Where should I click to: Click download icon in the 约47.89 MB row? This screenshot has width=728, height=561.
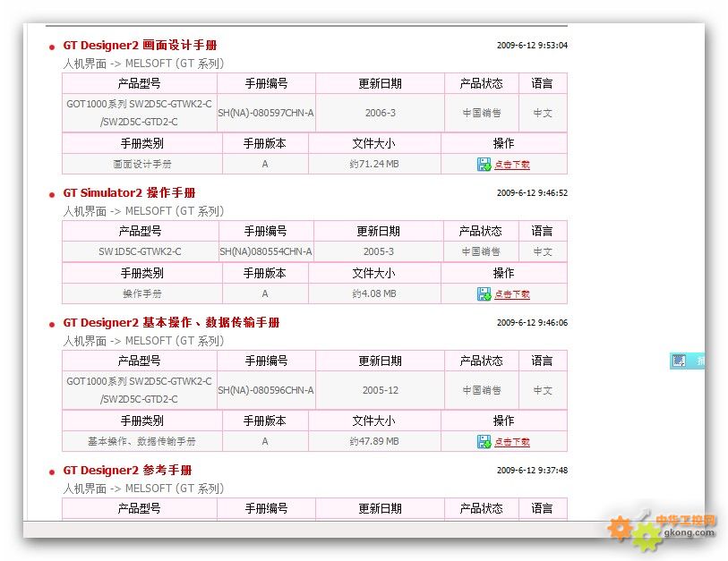[x=484, y=442]
